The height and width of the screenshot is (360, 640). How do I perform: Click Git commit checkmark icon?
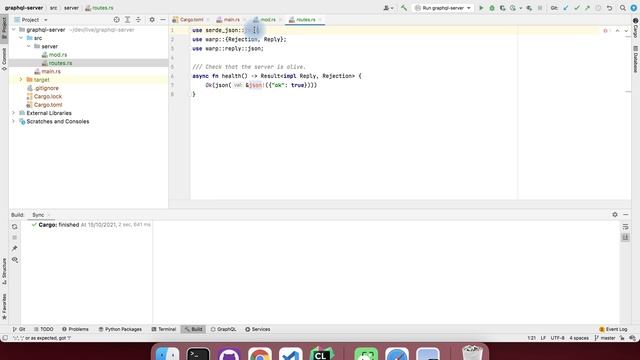[x=577, y=8]
